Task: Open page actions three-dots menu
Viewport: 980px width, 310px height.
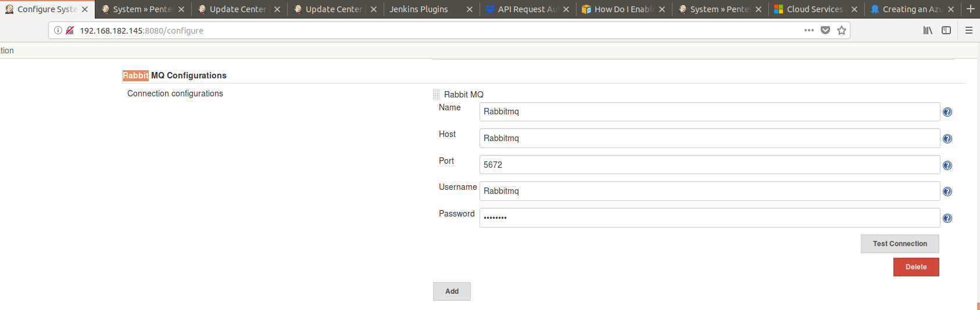Action: click(x=809, y=30)
